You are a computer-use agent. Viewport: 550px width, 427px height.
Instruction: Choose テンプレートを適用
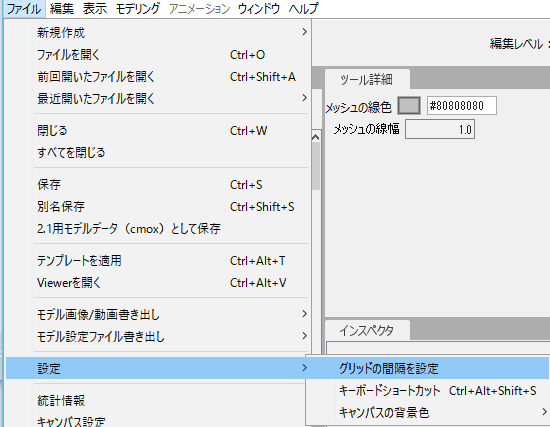coord(157,261)
